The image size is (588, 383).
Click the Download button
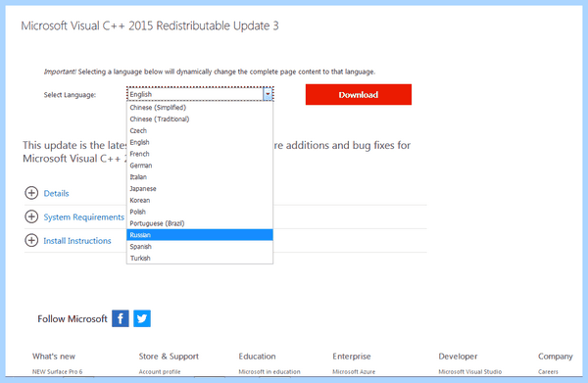click(x=359, y=94)
